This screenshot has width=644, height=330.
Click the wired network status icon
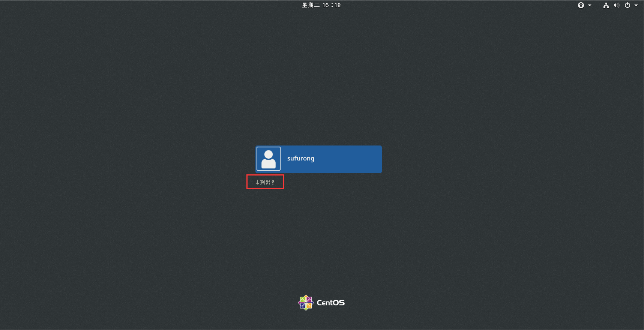click(x=606, y=5)
